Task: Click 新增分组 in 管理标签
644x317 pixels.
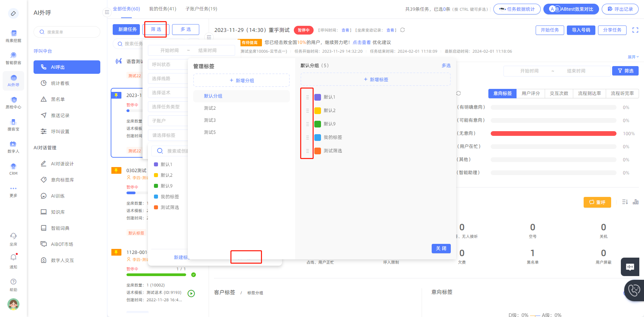Action: coord(241,81)
